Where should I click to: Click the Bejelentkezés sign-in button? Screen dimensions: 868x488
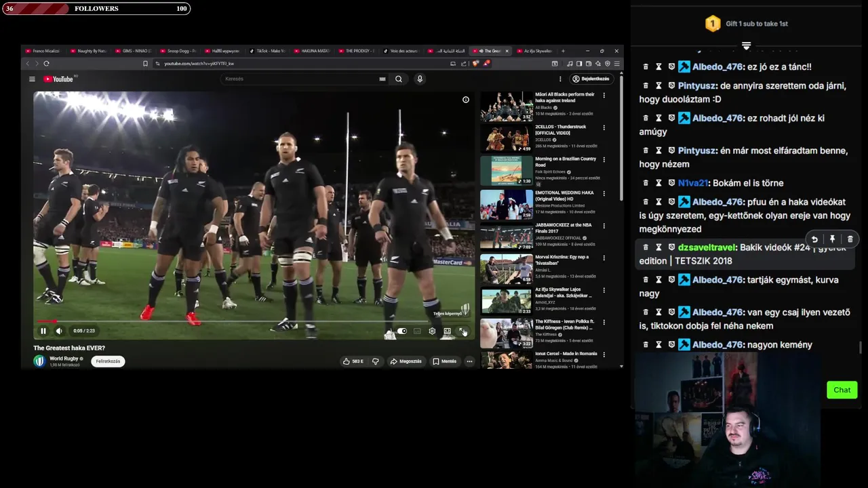point(591,79)
